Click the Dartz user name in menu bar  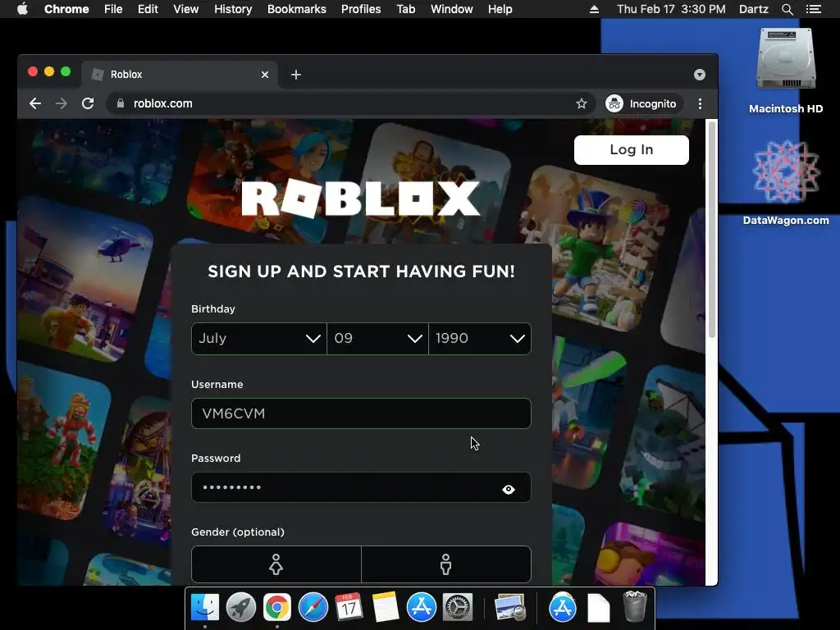point(753,9)
